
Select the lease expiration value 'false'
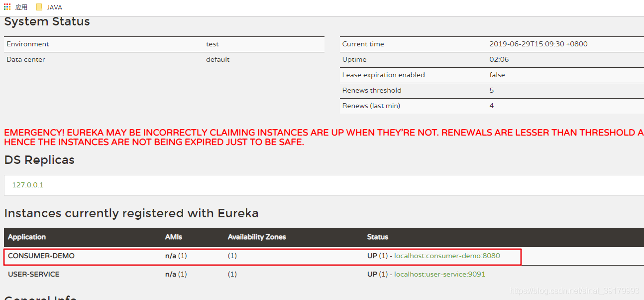coord(497,75)
